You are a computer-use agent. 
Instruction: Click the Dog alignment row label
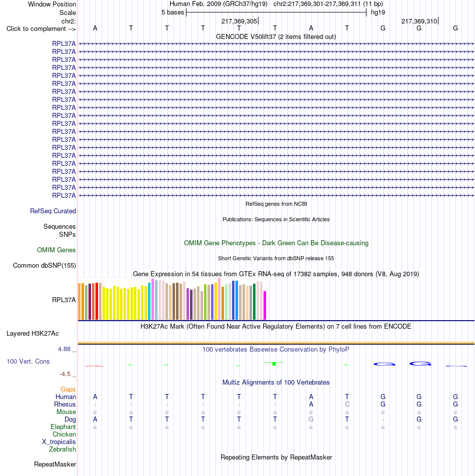pyautogui.click(x=70, y=419)
